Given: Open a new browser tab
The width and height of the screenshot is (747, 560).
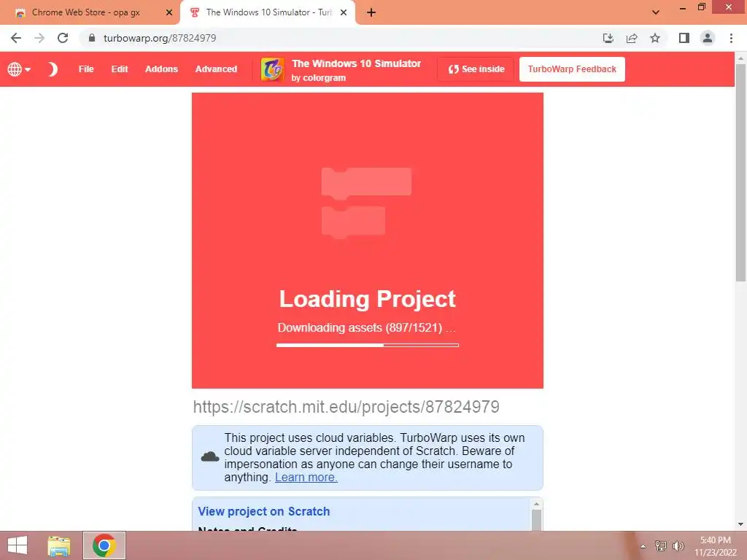Looking at the screenshot, I should click(x=371, y=12).
